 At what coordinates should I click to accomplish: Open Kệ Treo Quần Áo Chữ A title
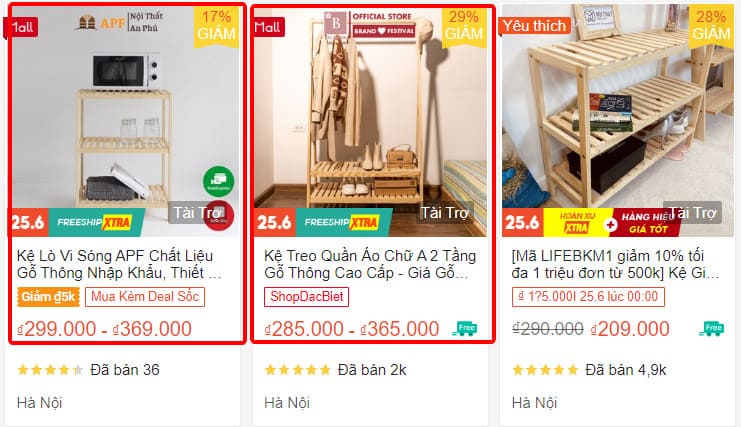tap(370, 265)
